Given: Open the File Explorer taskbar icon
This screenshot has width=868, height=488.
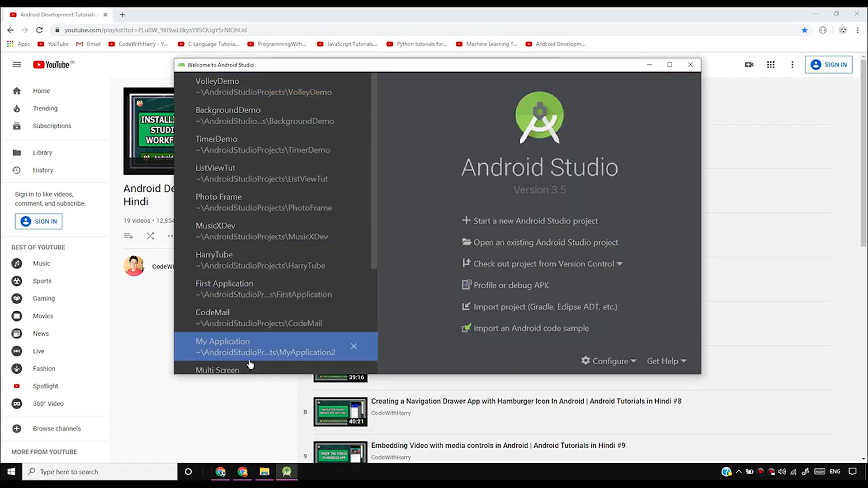Looking at the screenshot, I should point(264,472).
